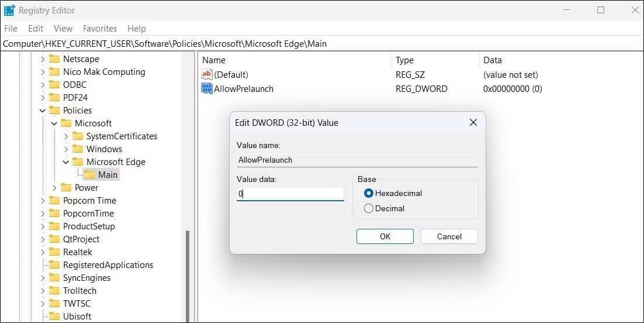Click the ODBC folder icon
Screen dimensions: 644x323
tap(54, 85)
